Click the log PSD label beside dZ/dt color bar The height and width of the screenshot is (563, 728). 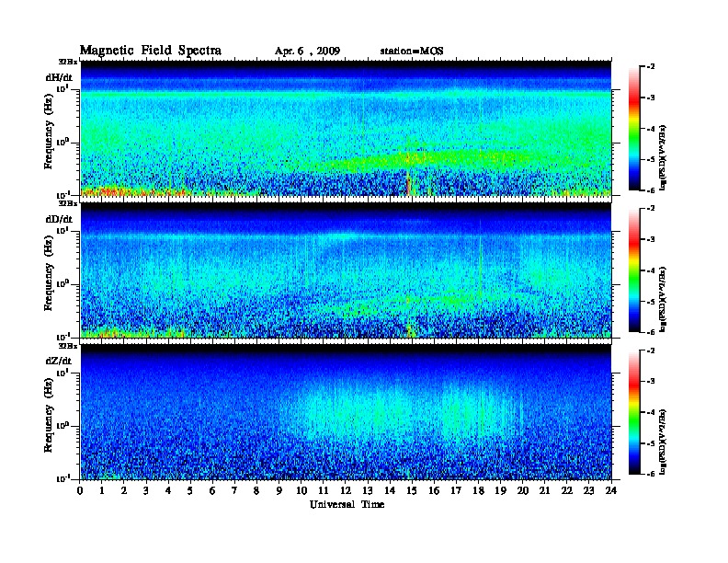pos(663,442)
